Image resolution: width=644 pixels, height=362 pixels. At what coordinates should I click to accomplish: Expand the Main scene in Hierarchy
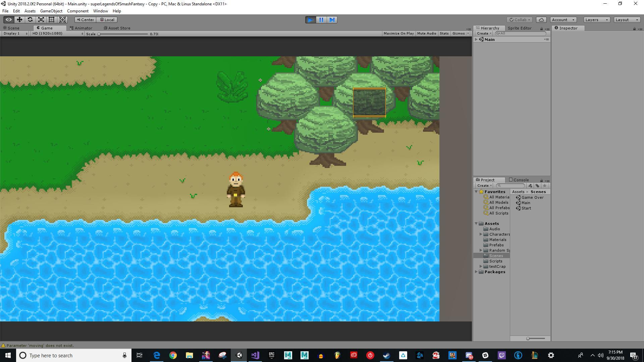[476, 40]
